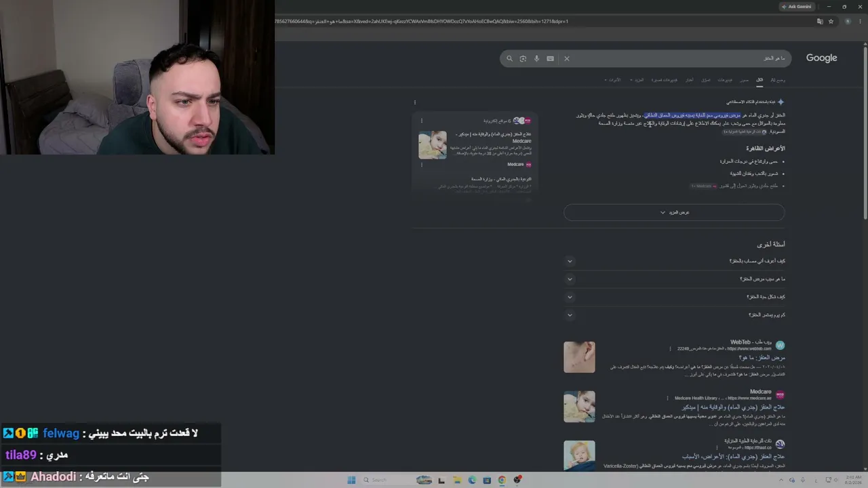The image size is (868, 488).
Task: Switch to AI mode tab (وضع AI)
Action: click(x=778, y=80)
